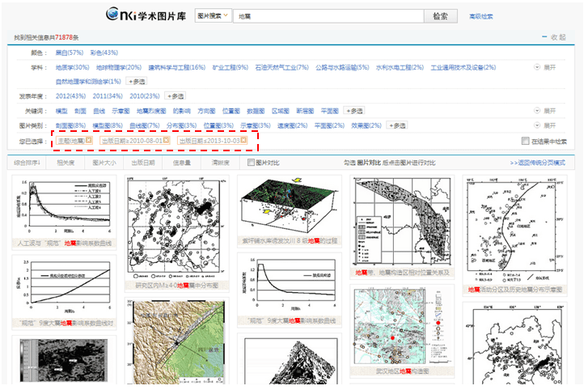The height and width of the screenshot is (390, 588).
Task: Sort results by 出版日期
Action: [143, 163]
